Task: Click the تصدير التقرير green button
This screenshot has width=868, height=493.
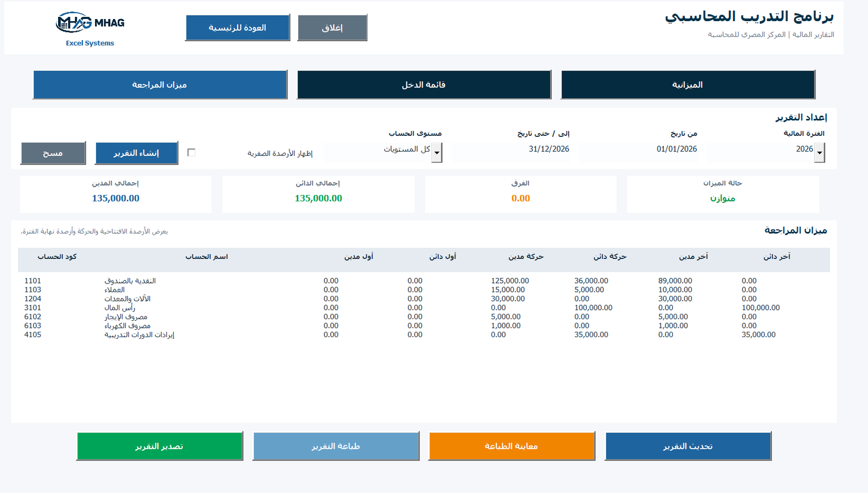Action: pyautogui.click(x=159, y=446)
